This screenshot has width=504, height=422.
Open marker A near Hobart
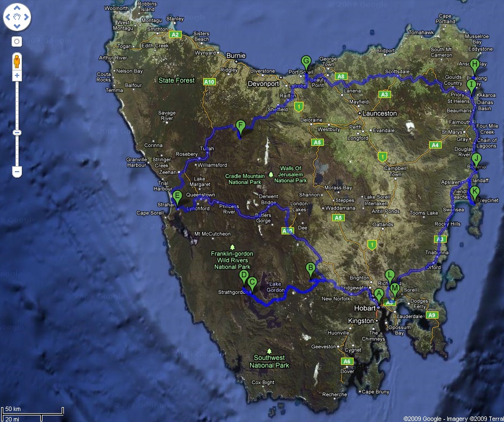click(x=379, y=294)
